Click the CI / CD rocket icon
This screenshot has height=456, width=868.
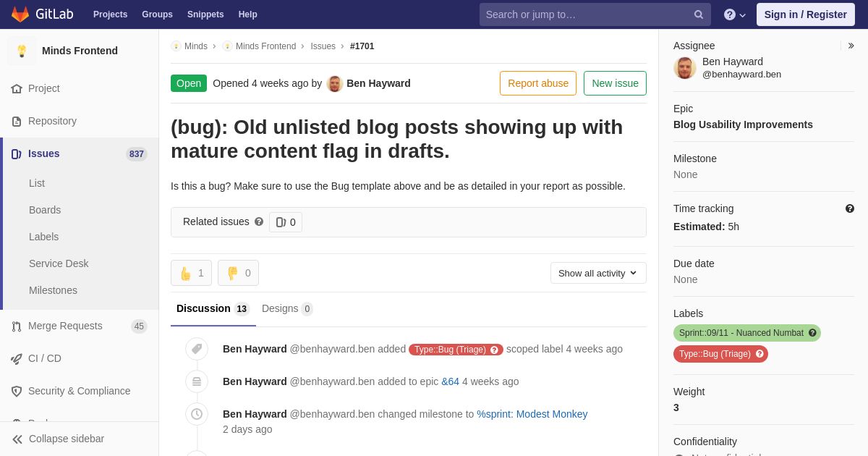17,358
